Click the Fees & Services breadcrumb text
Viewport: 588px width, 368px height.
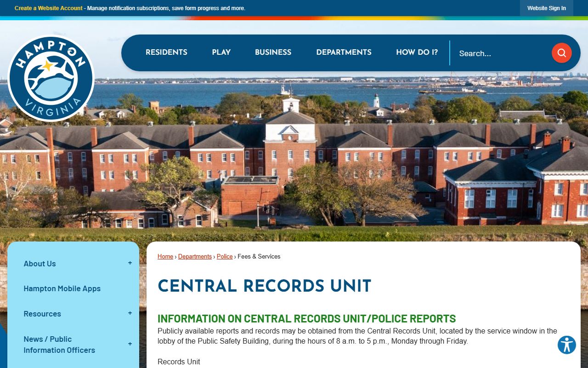pyautogui.click(x=259, y=257)
